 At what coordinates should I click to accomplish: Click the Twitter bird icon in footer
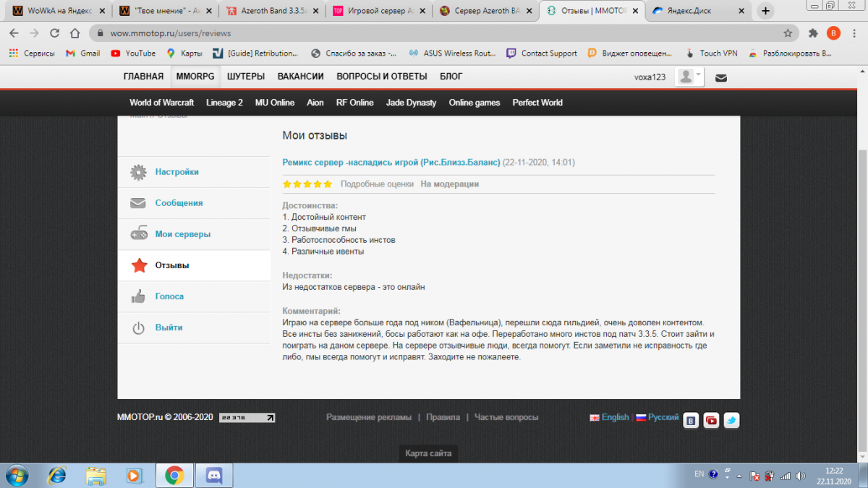tap(731, 420)
